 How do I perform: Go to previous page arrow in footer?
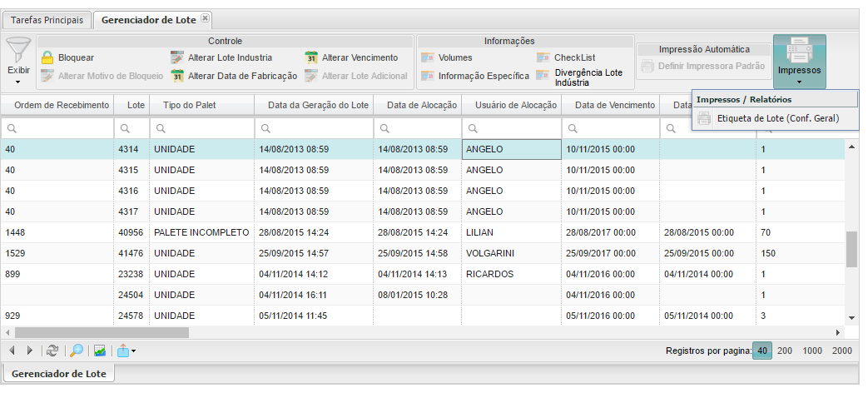click(x=12, y=351)
